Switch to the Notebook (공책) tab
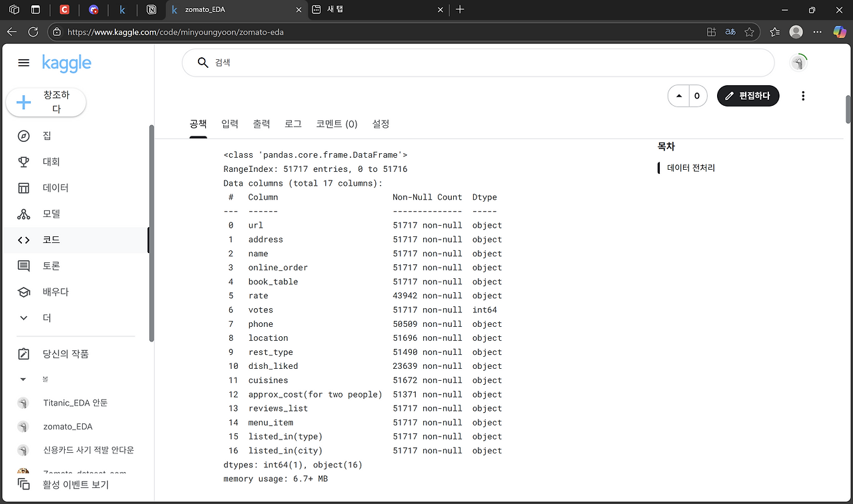The height and width of the screenshot is (504, 853). tap(198, 124)
